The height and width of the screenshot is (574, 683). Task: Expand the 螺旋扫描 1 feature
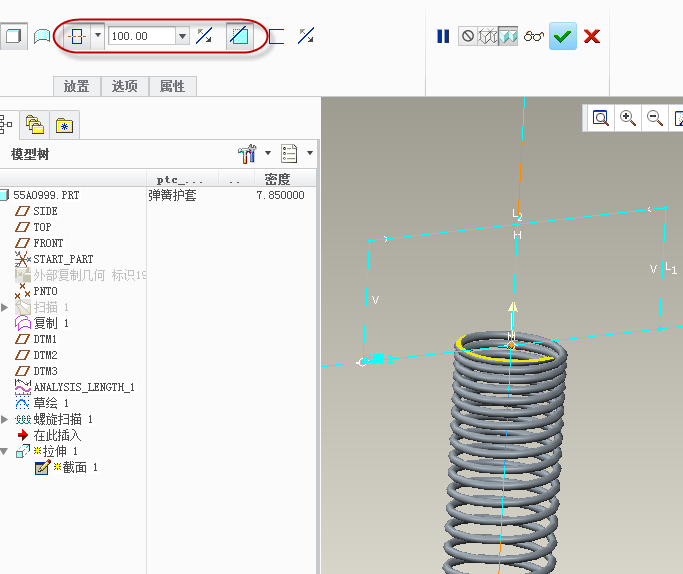[5, 419]
